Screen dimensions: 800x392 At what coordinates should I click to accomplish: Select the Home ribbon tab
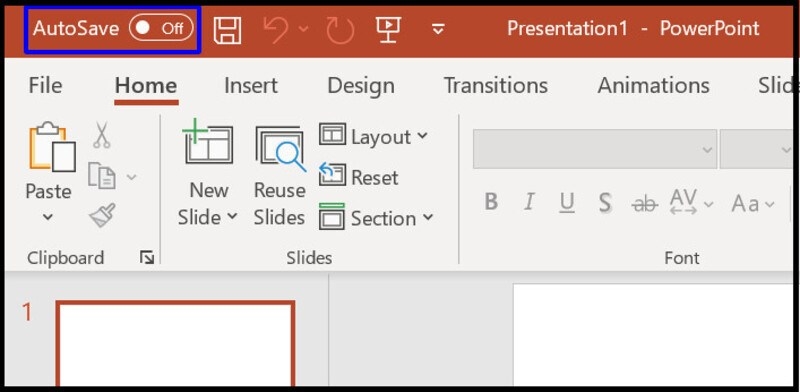[x=146, y=85]
